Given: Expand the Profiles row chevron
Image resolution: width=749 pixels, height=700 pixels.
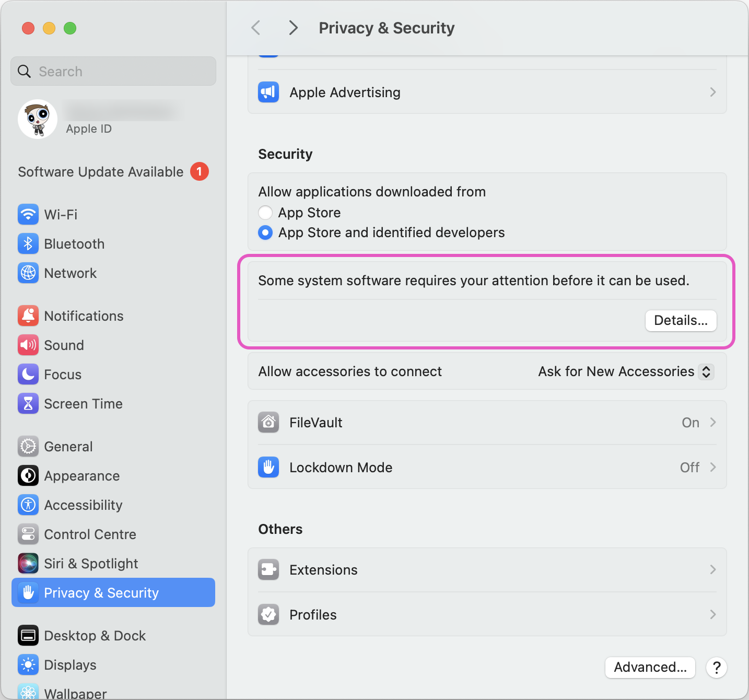Looking at the screenshot, I should tap(713, 614).
